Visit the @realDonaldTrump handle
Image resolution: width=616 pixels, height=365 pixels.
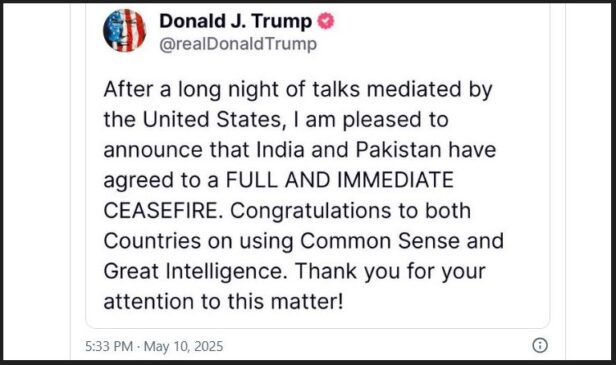click(238, 44)
